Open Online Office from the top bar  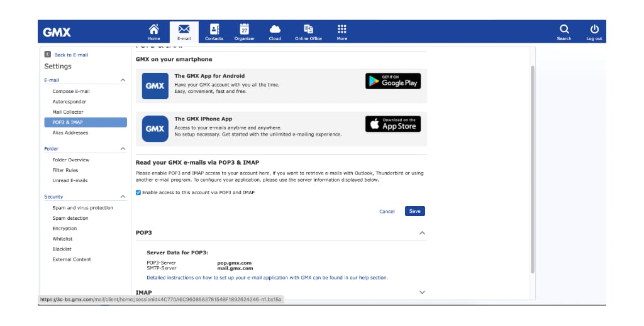(x=308, y=32)
